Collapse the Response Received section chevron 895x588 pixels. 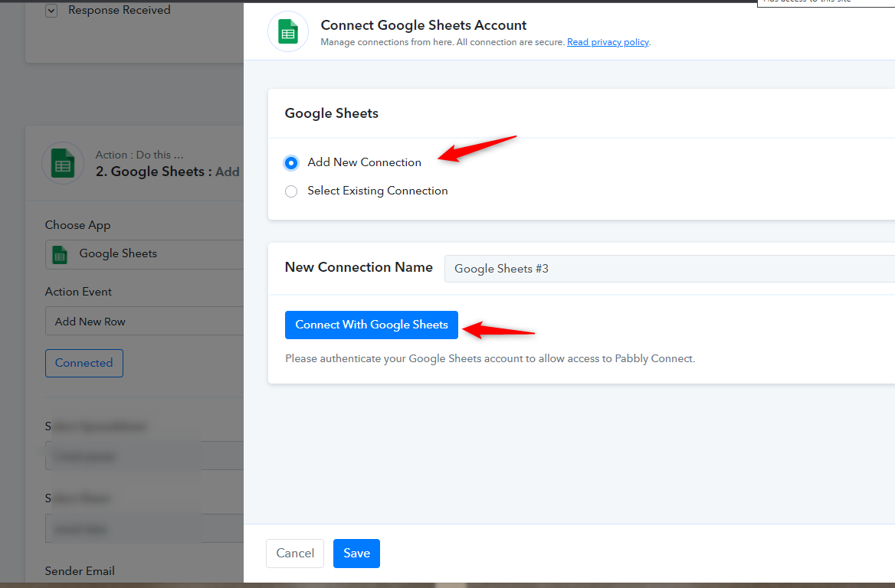coord(51,10)
